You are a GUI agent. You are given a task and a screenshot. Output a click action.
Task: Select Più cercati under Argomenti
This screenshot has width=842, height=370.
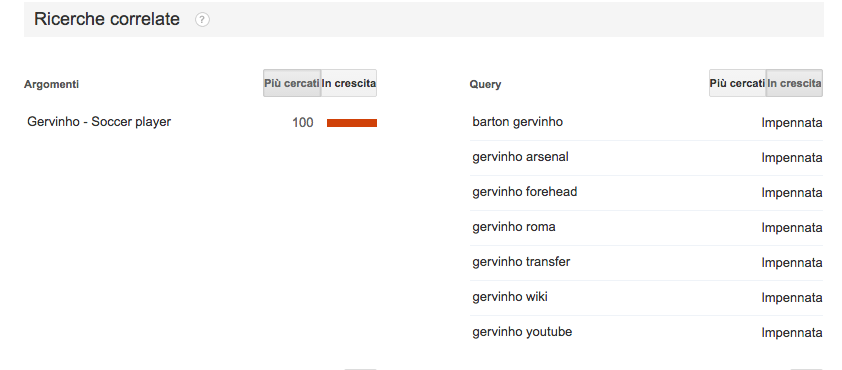pos(292,83)
